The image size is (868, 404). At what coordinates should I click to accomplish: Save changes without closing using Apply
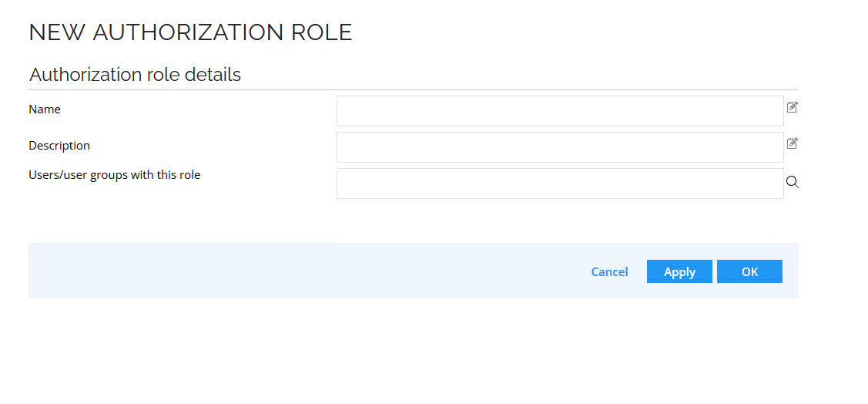coord(679,271)
